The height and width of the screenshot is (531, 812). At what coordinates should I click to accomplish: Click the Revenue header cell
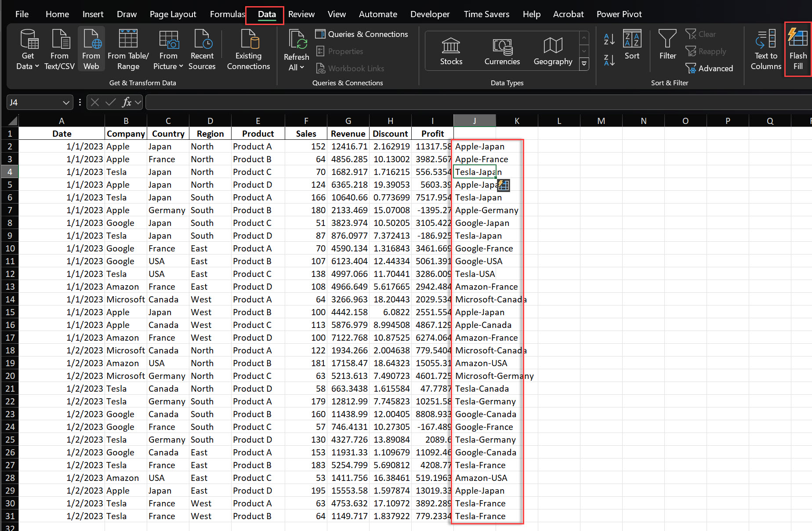click(x=348, y=134)
